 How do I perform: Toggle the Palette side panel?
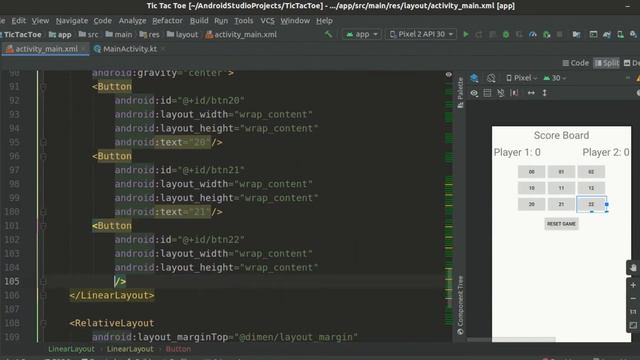pos(460,92)
